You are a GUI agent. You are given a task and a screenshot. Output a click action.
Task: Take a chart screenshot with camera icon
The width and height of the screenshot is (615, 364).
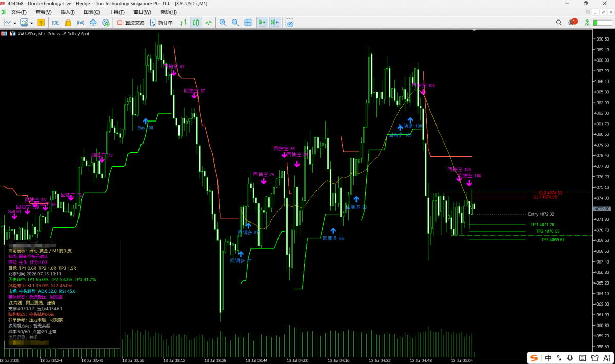pyautogui.click(x=289, y=23)
